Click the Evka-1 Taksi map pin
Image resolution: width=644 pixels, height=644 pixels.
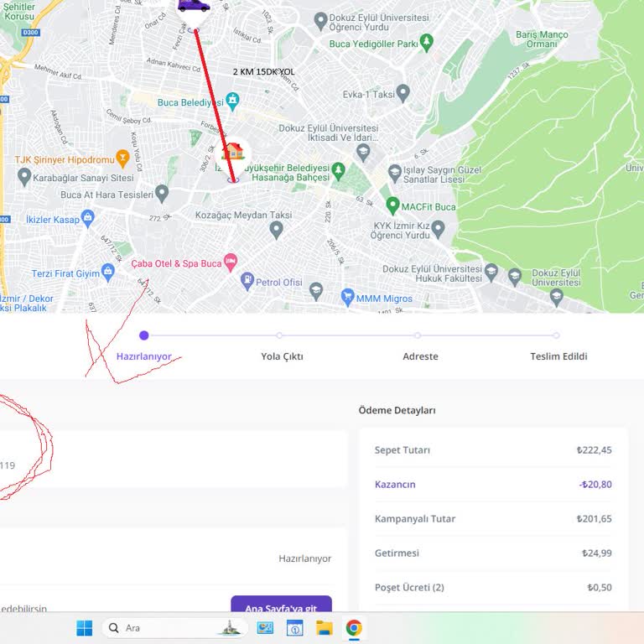[x=402, y=93]
